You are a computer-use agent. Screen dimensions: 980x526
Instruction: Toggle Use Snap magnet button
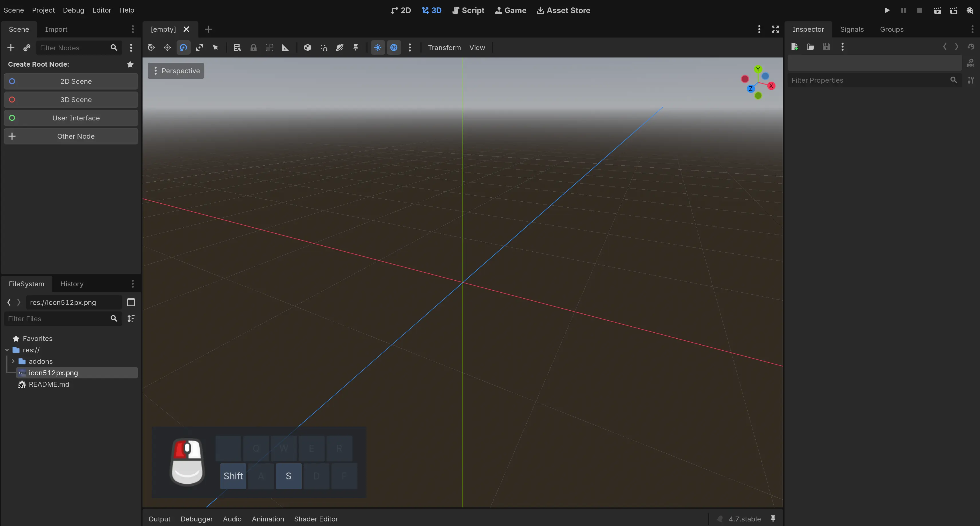(324, 47)
